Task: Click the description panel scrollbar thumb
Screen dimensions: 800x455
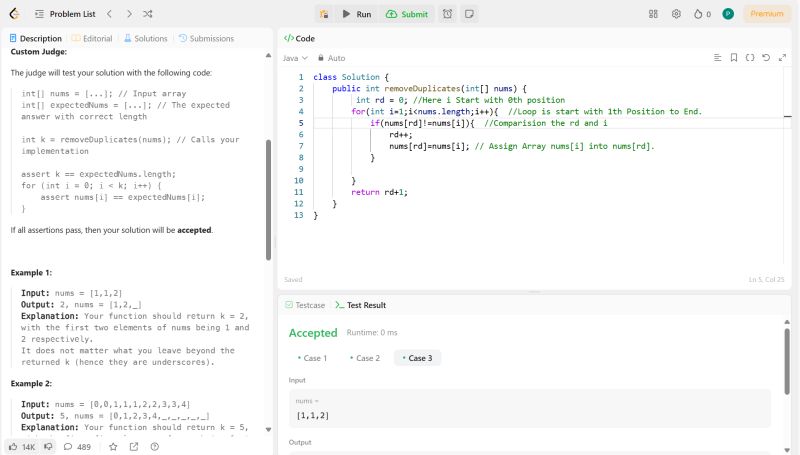Action: tap(268, 199)
